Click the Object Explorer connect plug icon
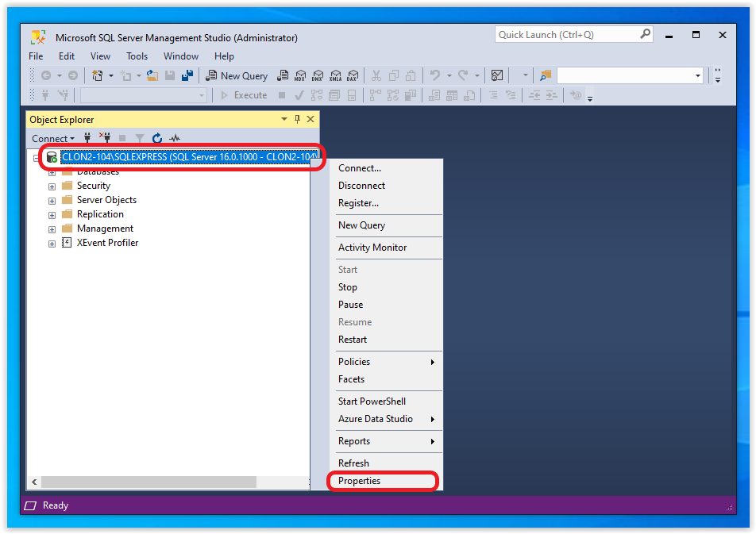The height and width of the screenshot is (534, 756). coord(87,138)
